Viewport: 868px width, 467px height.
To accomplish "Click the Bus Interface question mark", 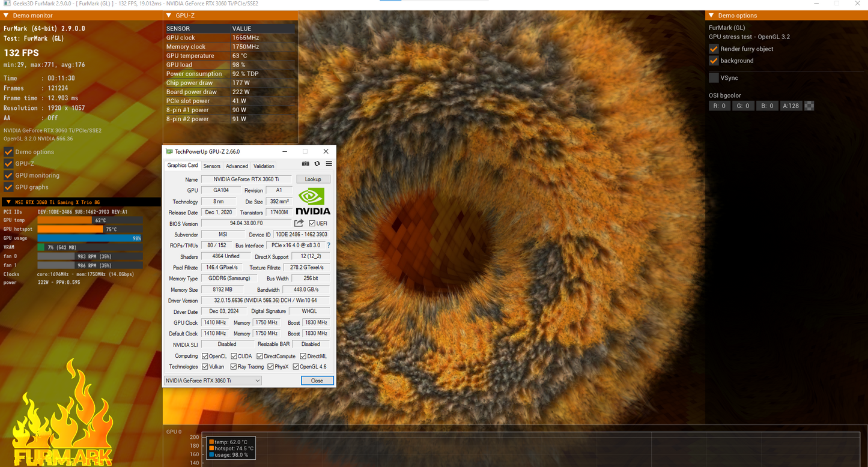I will click(329, 246).
